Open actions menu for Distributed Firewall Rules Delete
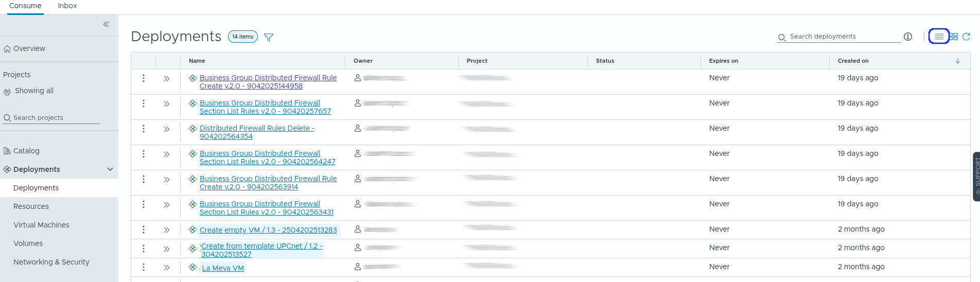980x282 pixels. (144, 129)
